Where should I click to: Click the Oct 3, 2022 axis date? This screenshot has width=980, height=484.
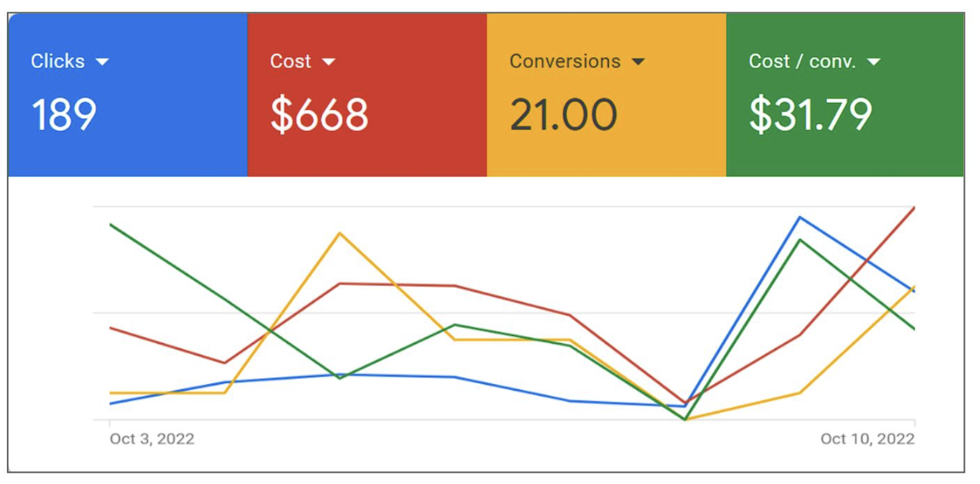(x=152, y=439)
